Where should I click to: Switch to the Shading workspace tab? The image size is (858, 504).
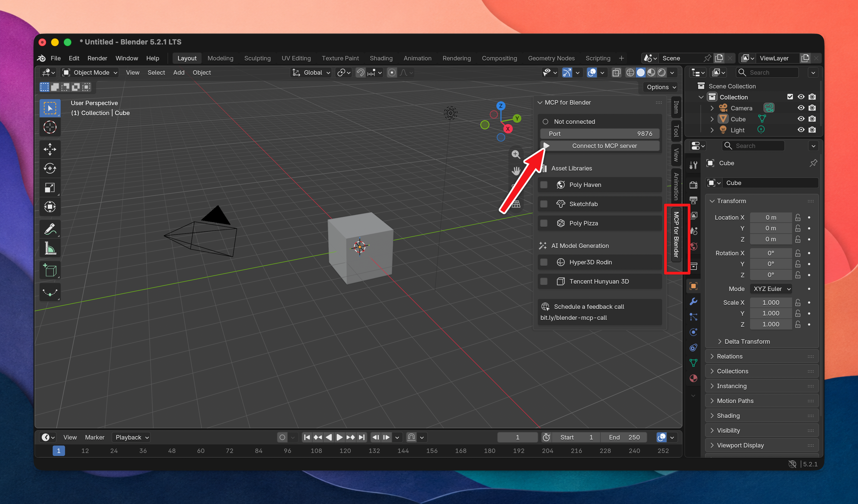pos(381,58)
